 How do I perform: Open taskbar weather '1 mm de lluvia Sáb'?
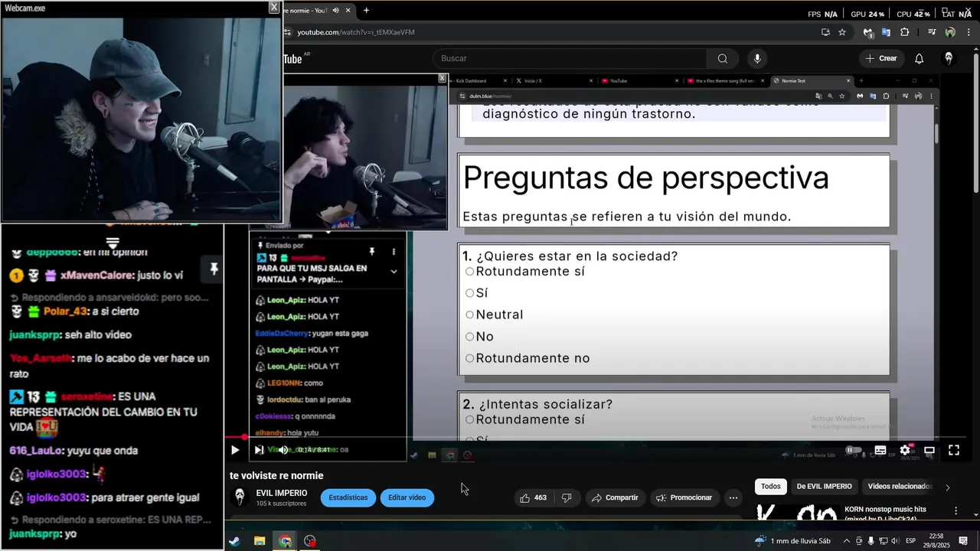[x=792, y=541]
